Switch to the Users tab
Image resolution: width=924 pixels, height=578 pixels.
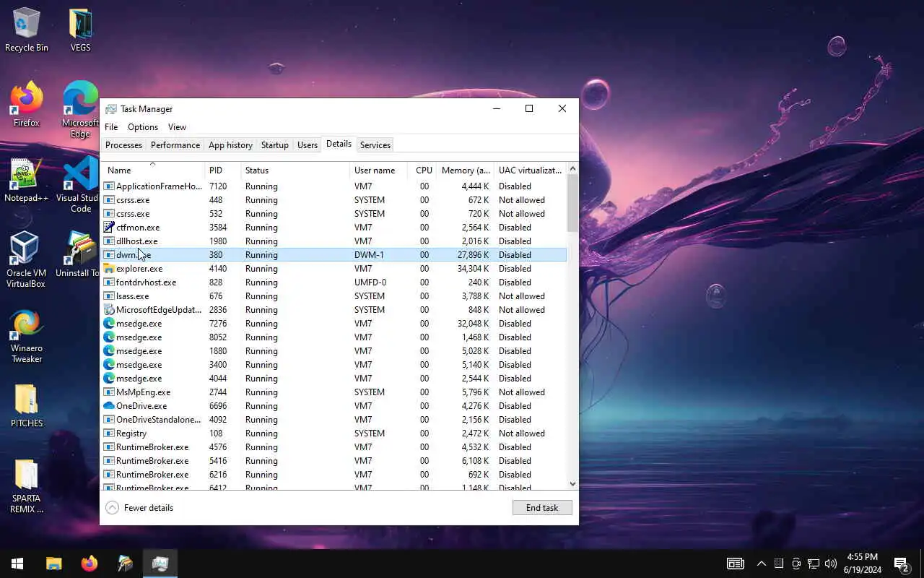(x=308, y=145)
